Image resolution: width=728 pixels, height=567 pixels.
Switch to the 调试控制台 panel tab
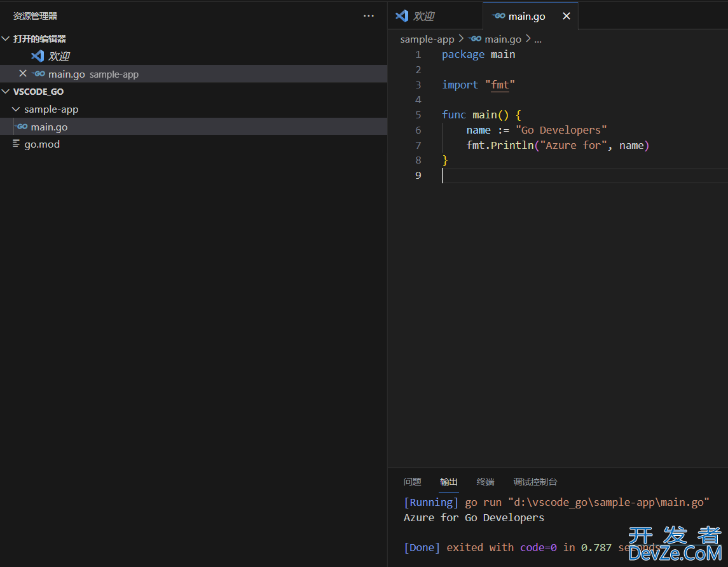click(535, 482)
